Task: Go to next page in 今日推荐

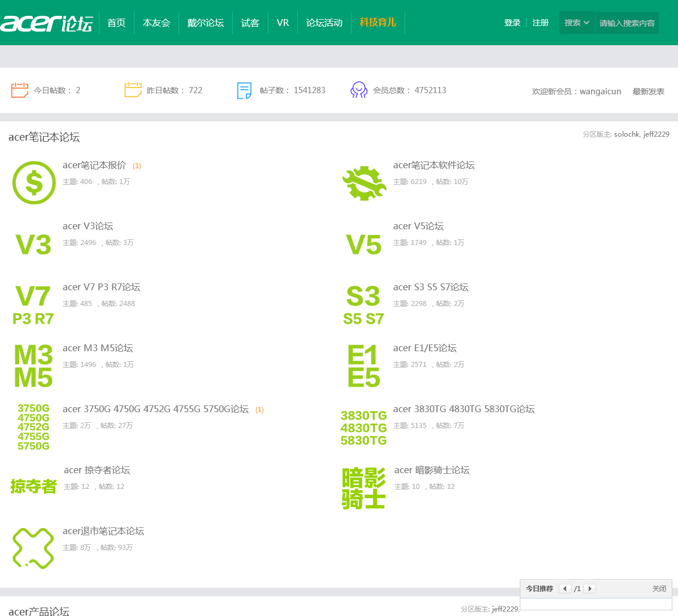Action: pos(590,588)
